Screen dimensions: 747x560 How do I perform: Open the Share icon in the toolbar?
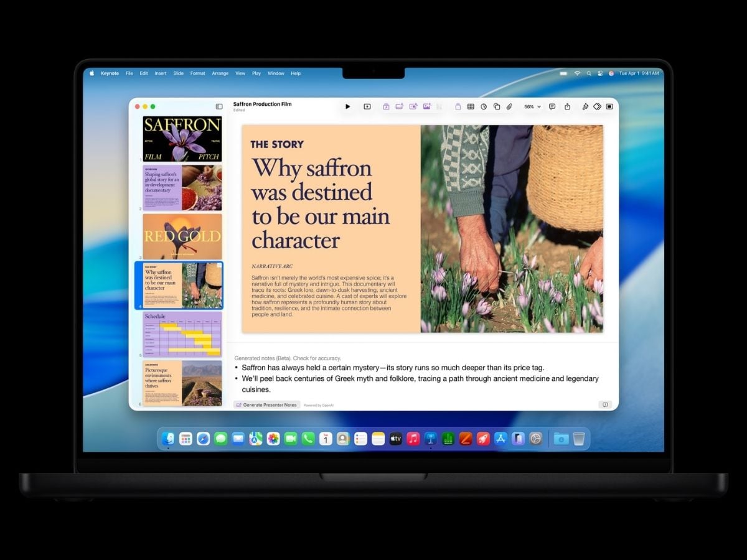[568, 106]
